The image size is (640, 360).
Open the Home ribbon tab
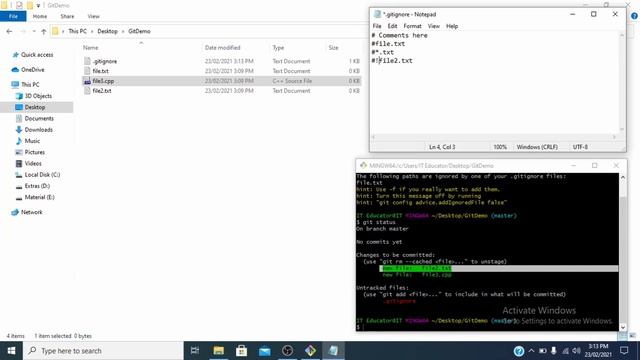point(40,16)
